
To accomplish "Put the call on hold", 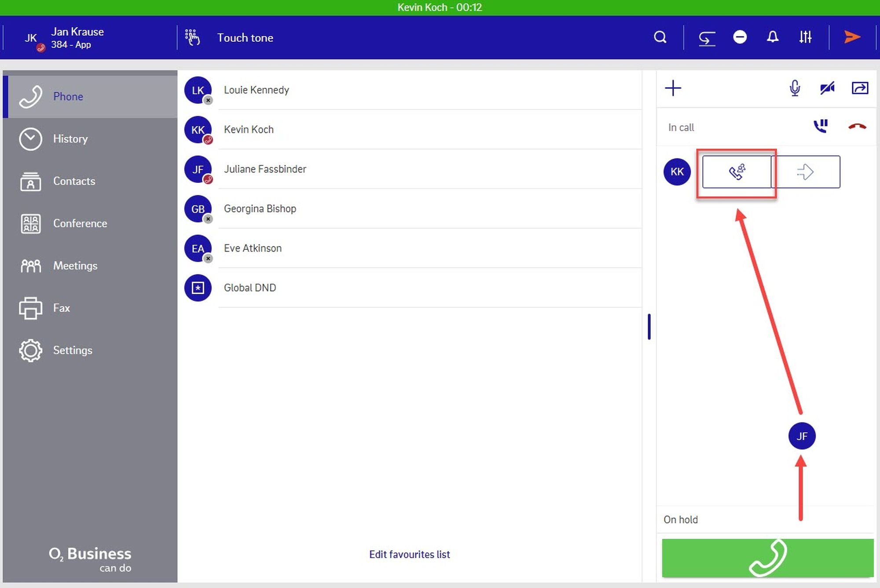I will click(x=821, y=127).
